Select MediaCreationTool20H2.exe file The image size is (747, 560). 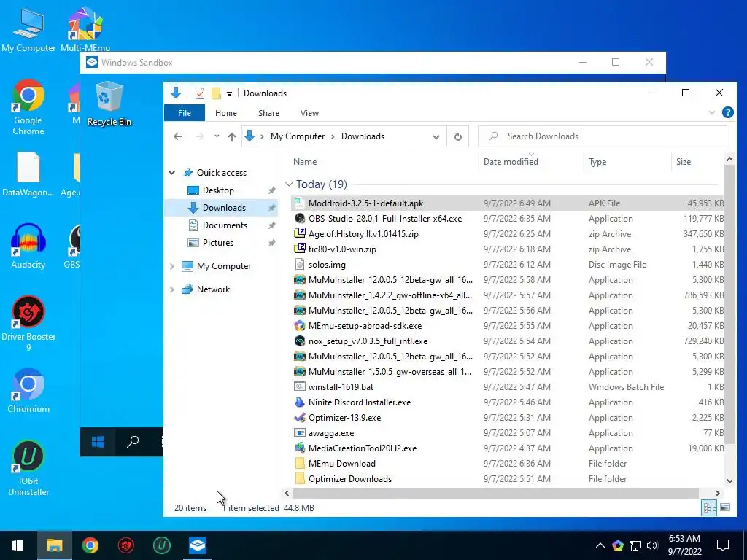point(508,448)
